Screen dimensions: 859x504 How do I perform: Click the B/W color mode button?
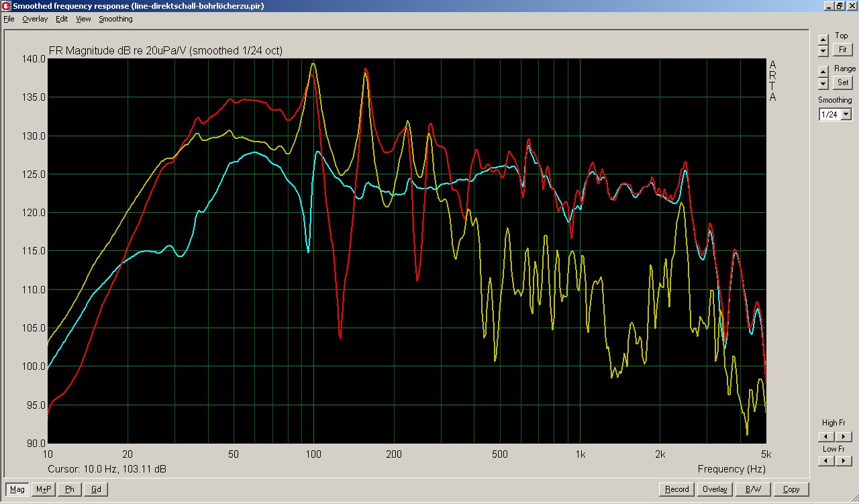(753, 489)
